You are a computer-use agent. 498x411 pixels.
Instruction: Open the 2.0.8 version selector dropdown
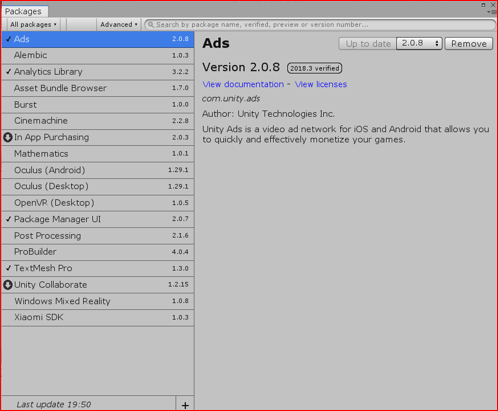419,43
